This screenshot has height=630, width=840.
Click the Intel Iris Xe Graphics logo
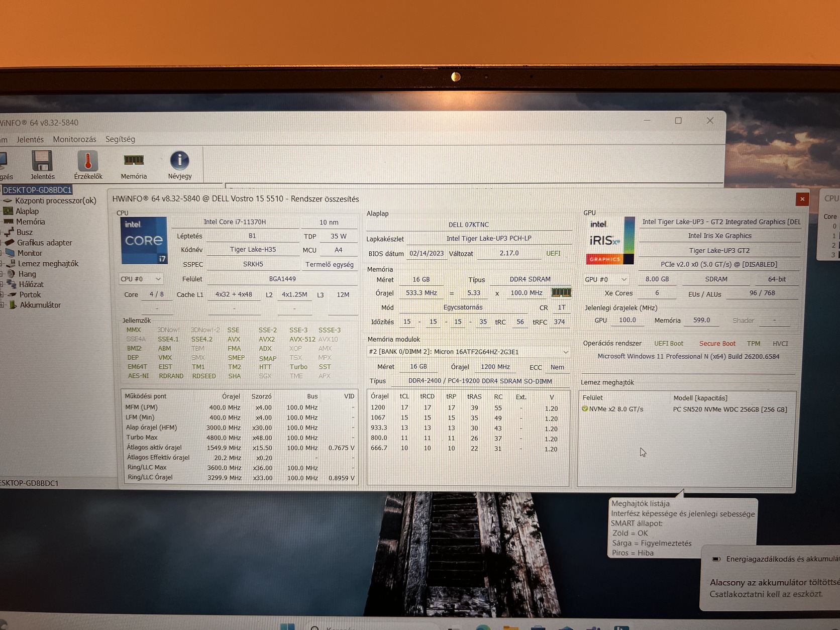(610, 241)
